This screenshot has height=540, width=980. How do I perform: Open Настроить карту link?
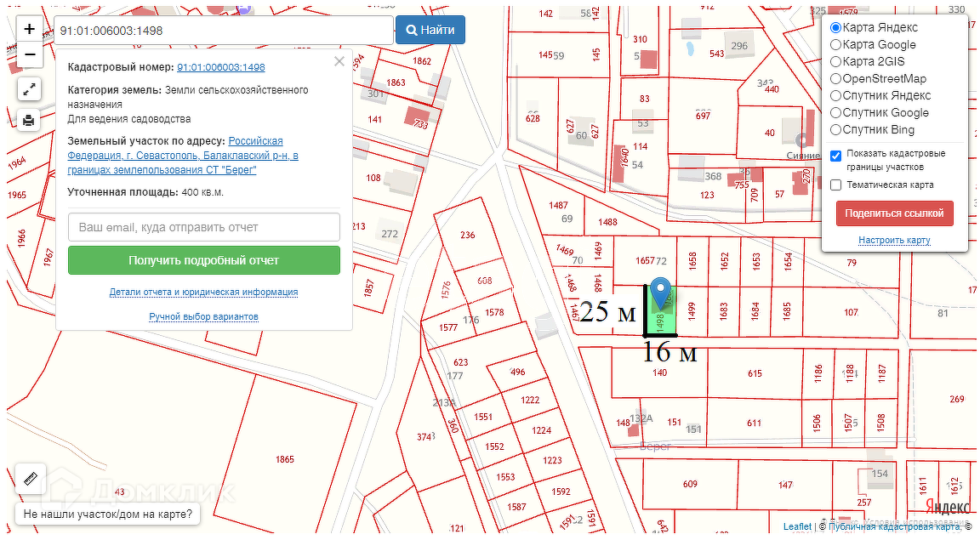point(894,240)
